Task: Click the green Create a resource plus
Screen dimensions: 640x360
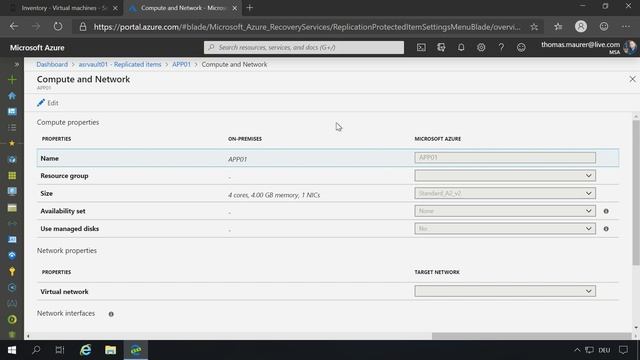Action: (x=12, y=79)
